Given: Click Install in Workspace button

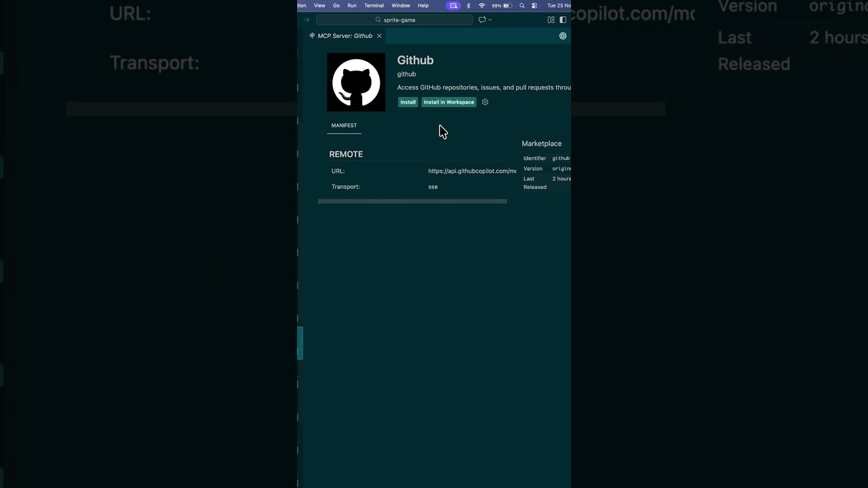Looking at the screenshot, I should [449, 102].
